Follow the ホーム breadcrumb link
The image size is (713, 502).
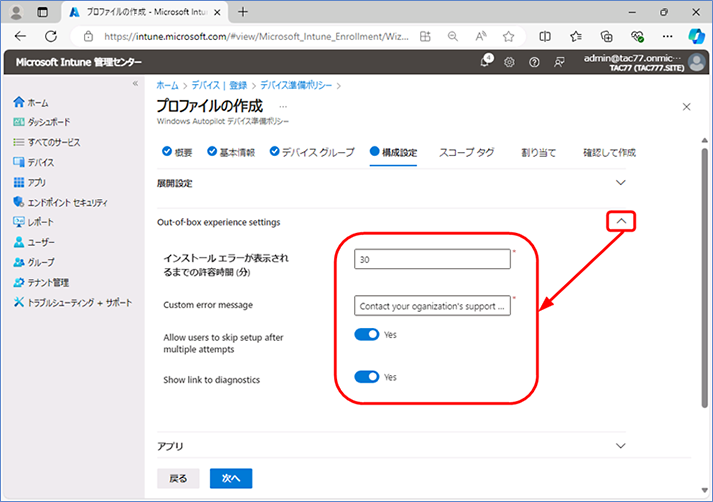point(167,85)
